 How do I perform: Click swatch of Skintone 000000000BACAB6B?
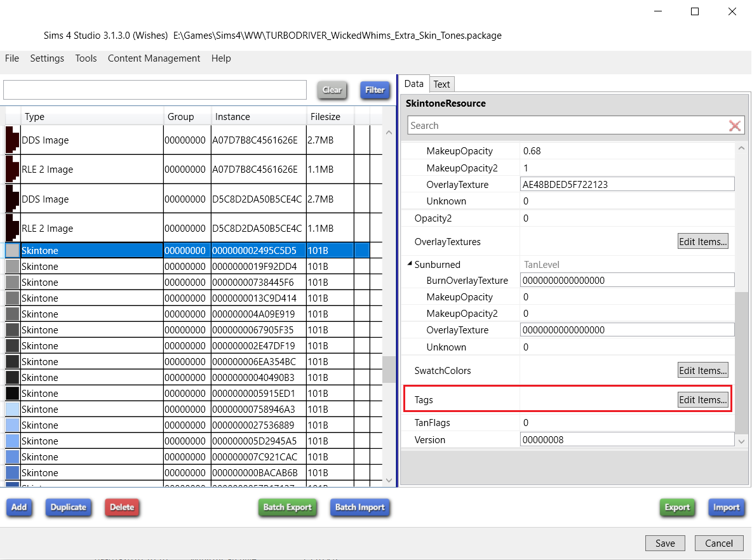[x=13, y=473]
